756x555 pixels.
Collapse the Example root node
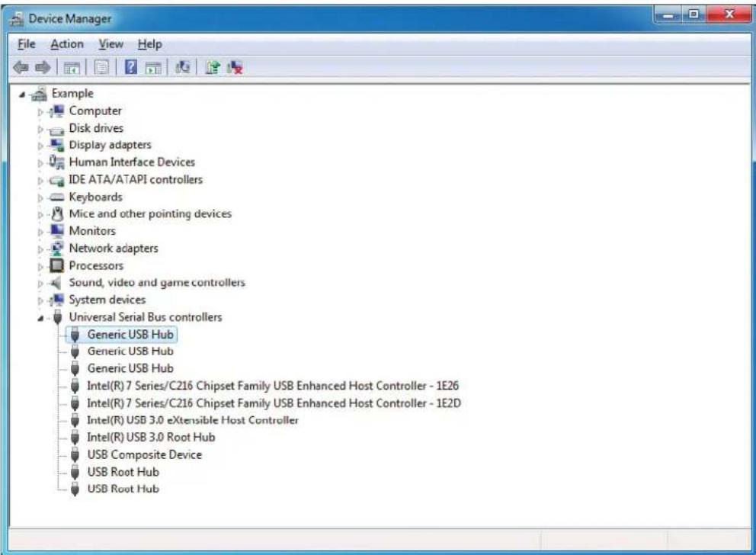(21, 95)
